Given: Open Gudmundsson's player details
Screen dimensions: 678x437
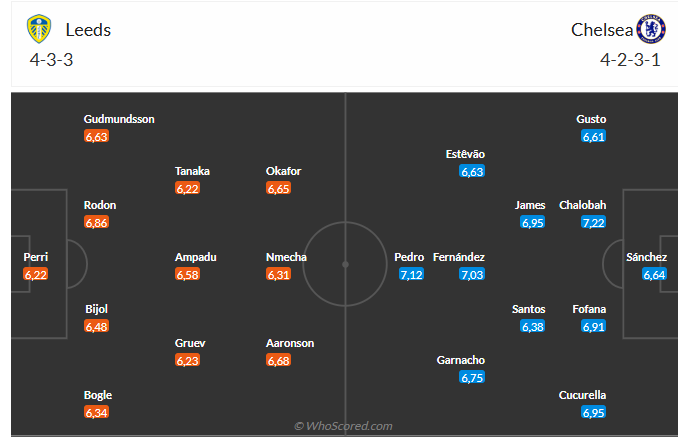Looking at the screenshot, I should (119, 119).
